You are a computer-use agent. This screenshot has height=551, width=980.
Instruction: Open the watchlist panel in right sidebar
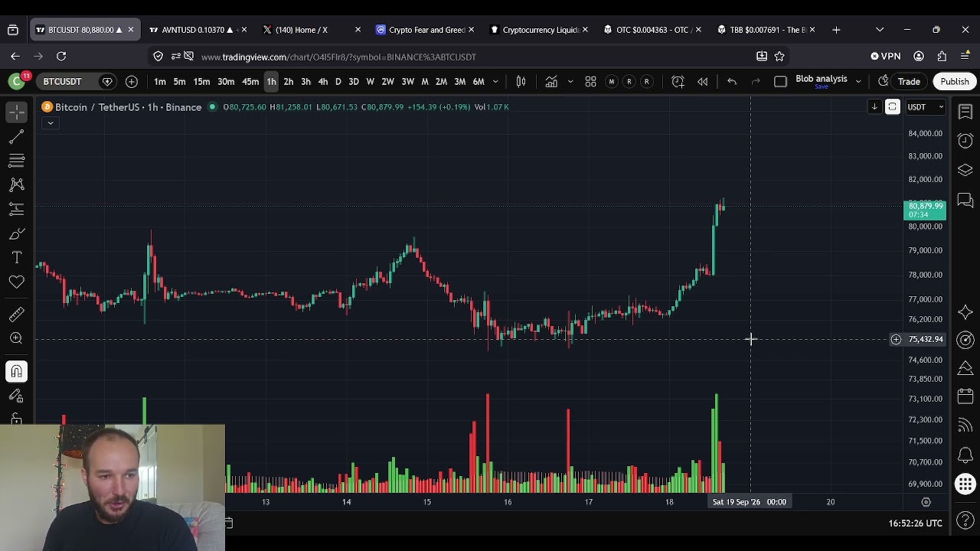point(965,112)
